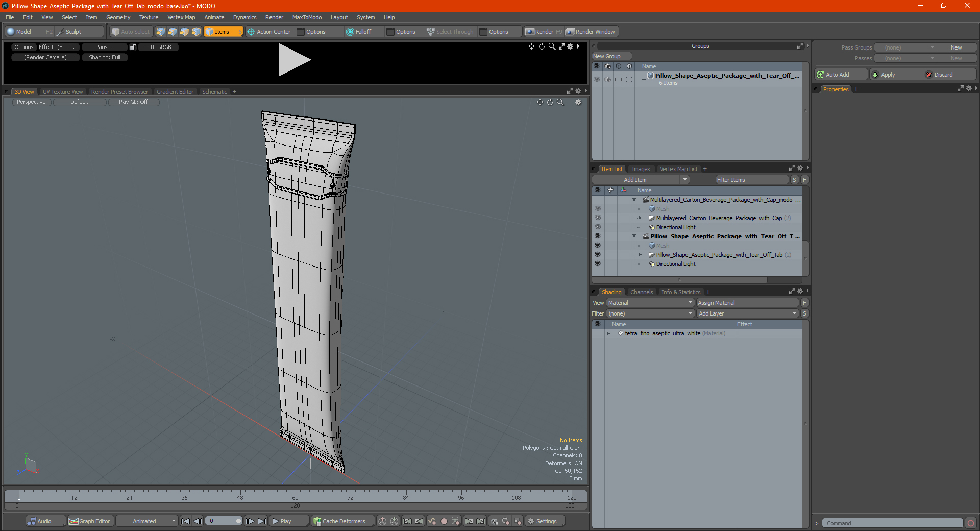Image resolution: width=980 pixels, height=531 pixels.
Task: Open the View Material dropdown
Action: 650,303
